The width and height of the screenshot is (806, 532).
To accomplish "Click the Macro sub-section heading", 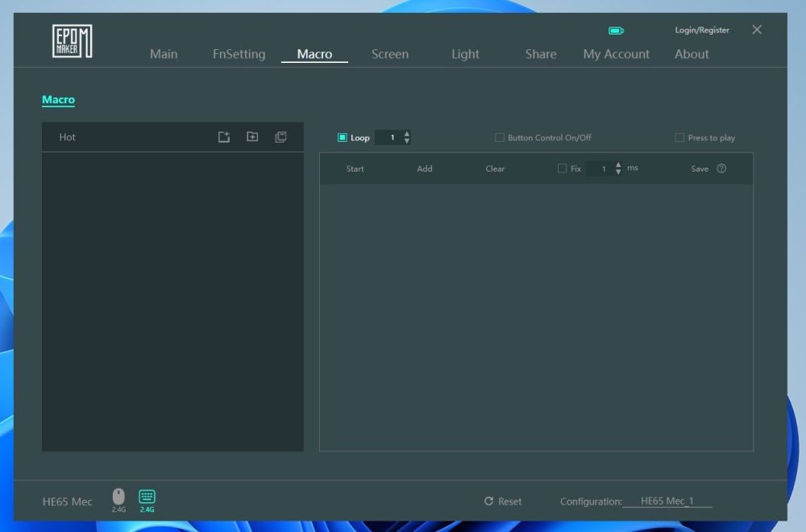I will pos(58,100).
